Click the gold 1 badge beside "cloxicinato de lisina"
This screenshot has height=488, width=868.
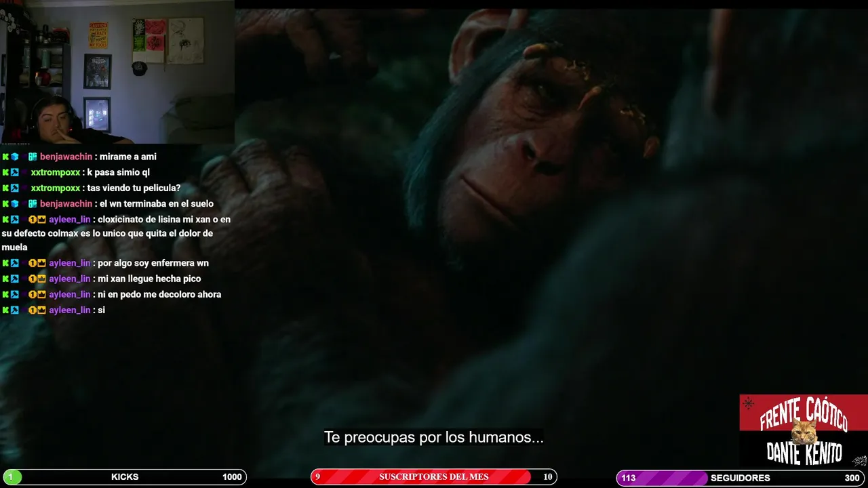coord(33,220)
